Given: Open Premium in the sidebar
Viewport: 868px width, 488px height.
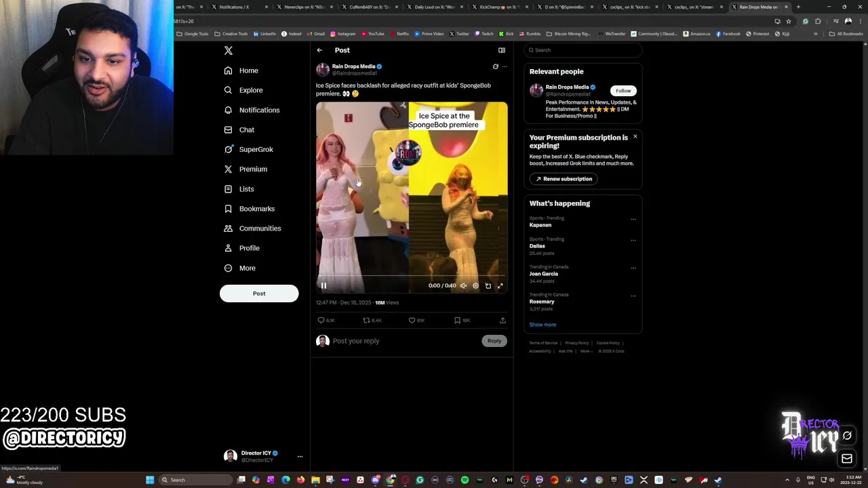Looking at the screenshot, I should tap(245, 169).
